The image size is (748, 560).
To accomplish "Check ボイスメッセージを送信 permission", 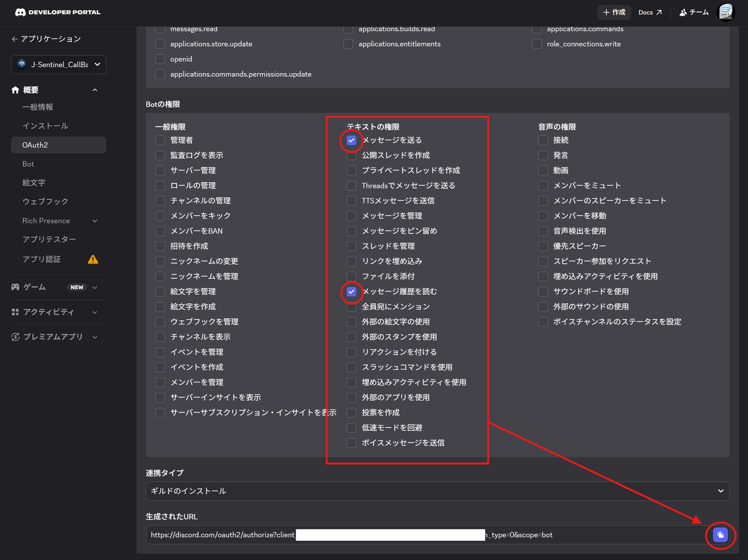I will coord(351,443).
